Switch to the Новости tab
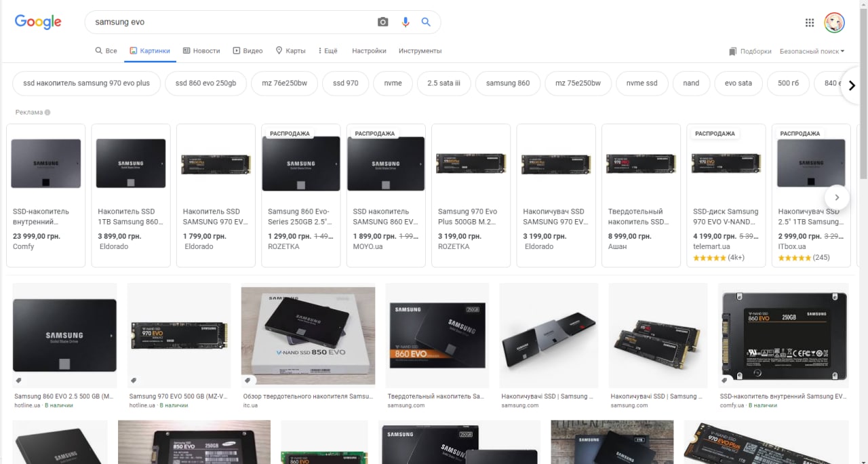 [201, 51]
